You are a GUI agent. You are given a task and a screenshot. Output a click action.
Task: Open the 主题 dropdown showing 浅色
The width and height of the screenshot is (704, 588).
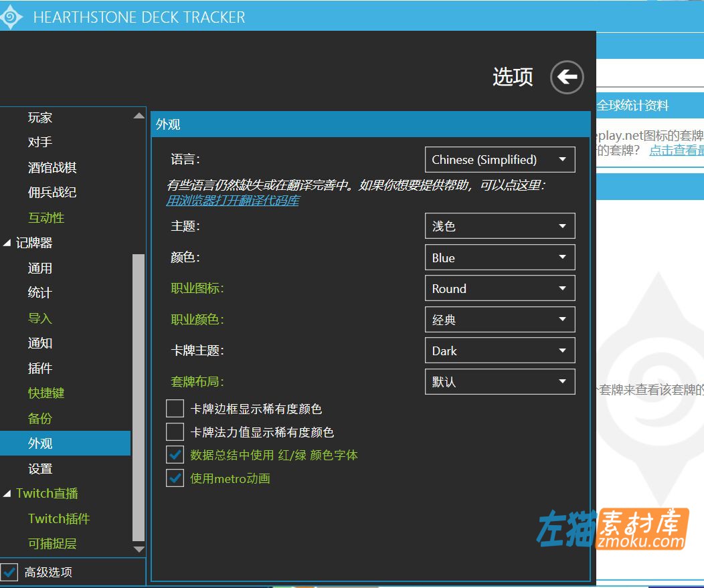[x=500, y=225]
